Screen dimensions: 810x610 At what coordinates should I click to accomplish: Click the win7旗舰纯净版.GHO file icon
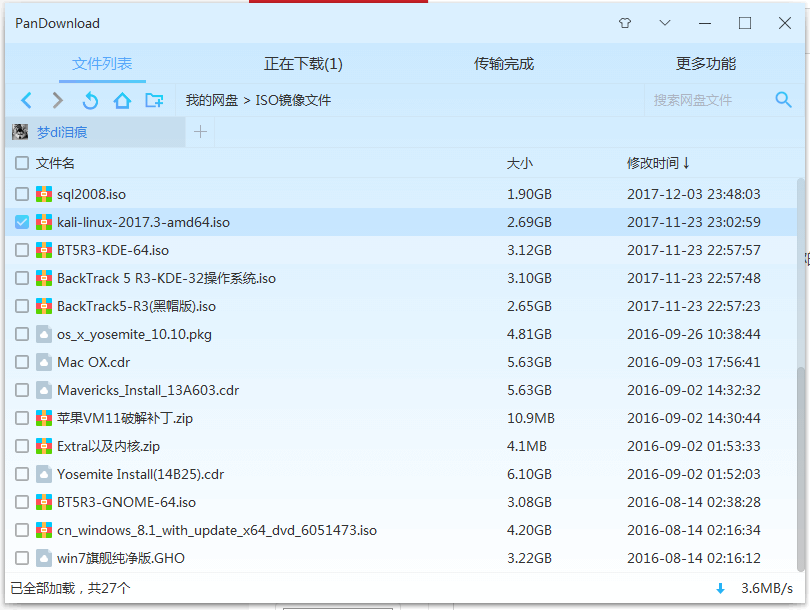(x=44, y=558)
